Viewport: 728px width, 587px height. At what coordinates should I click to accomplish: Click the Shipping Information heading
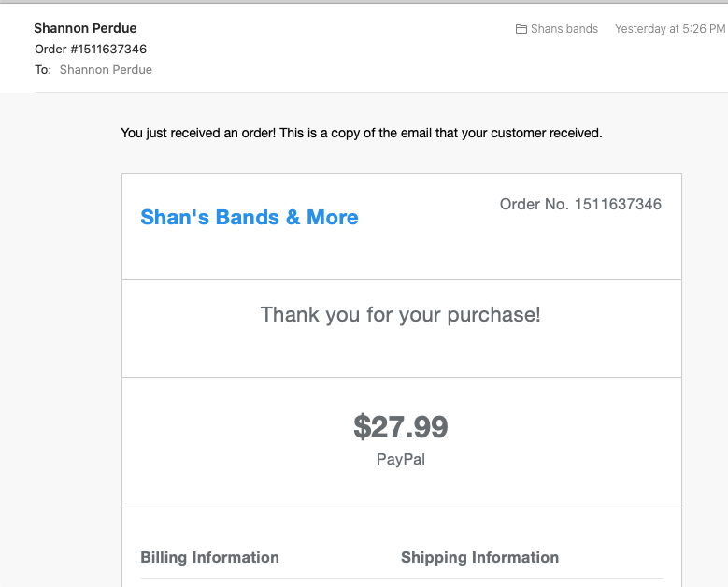pyautogui.click(x=479, y=557)
